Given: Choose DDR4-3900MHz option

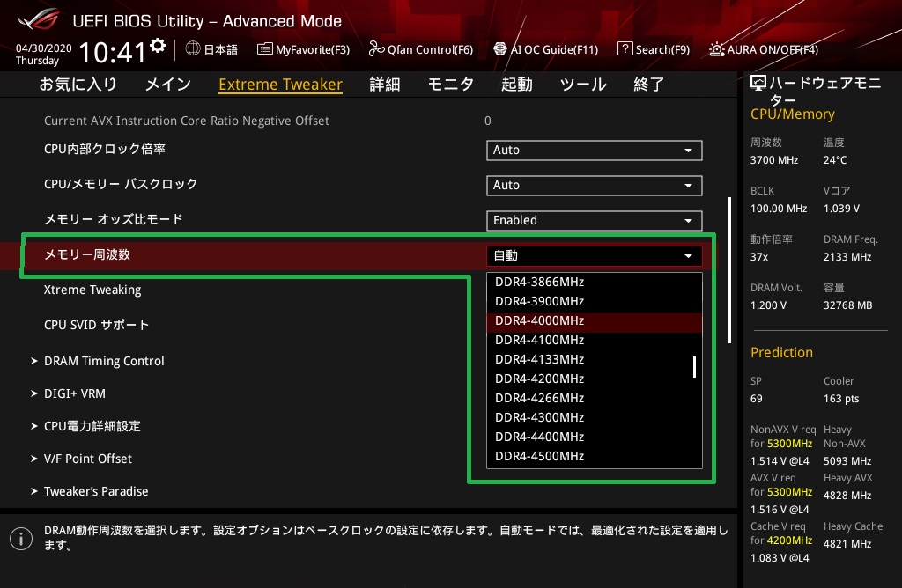Looking at the screenshot, I should tap(595, 301).
